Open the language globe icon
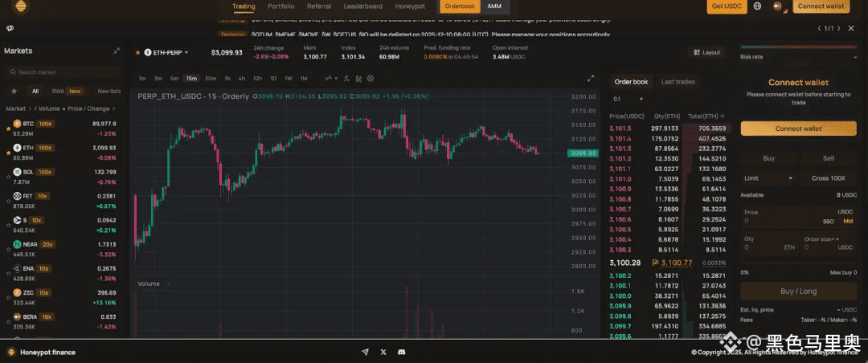868x363 pixels. pyautogui.click(x=758, y=6)
